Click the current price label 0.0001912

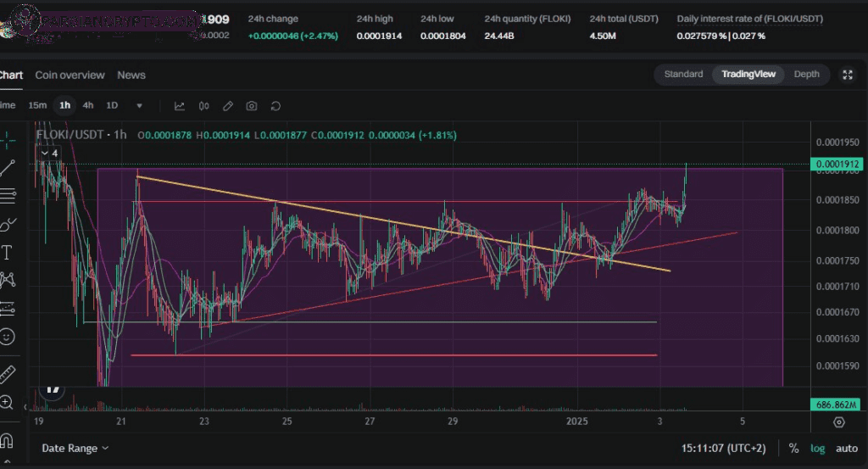tap(837, 164)
